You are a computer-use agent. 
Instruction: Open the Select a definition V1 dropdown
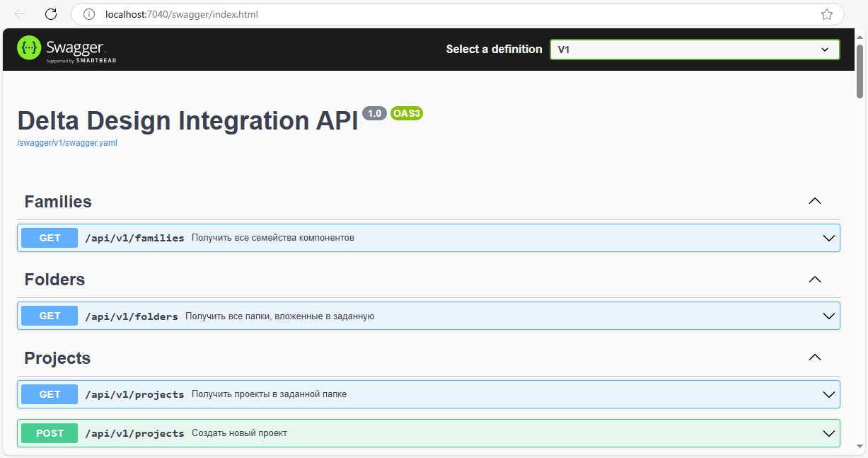click(x=694, y=50)
